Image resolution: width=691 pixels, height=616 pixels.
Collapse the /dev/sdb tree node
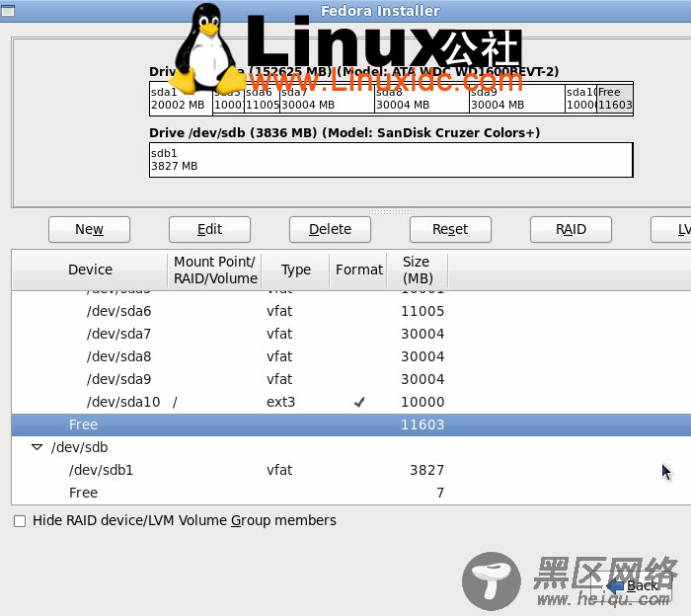pyautogui.click(x=38, y=447)
